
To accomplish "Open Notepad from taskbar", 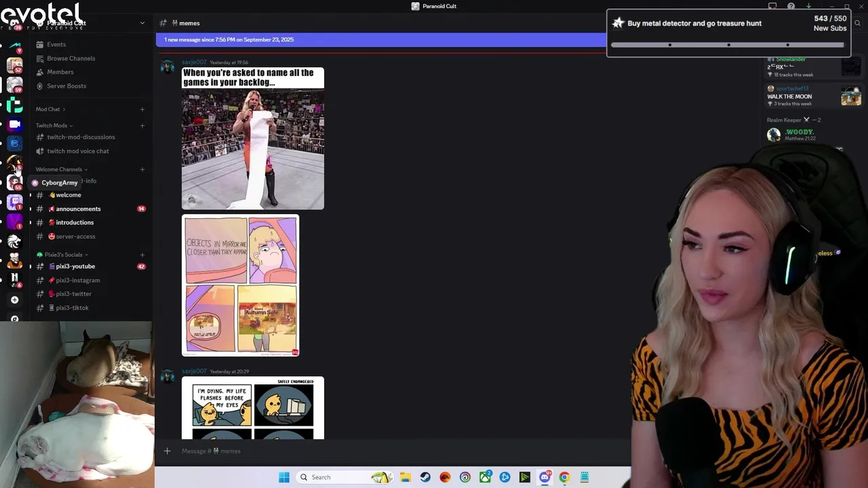I will [584, 477].
